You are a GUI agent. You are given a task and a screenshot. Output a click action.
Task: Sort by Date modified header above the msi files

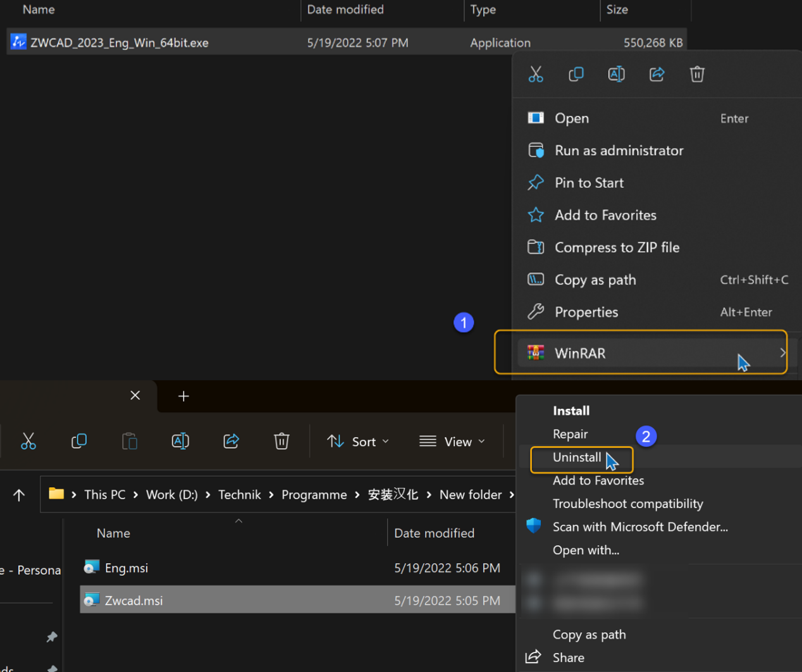[x=435, y=533]
